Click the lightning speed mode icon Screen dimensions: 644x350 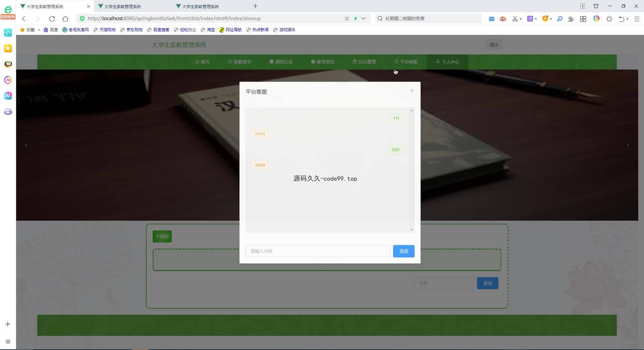click(356, 18)
